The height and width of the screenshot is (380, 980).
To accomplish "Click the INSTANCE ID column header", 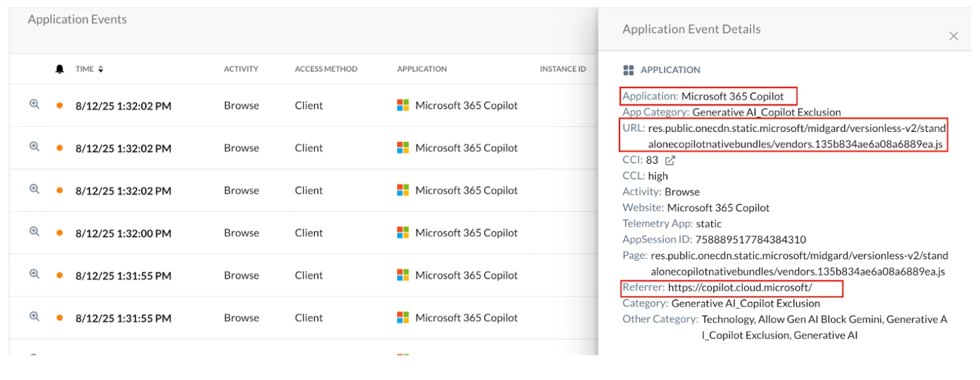I will tap(563, 69).
